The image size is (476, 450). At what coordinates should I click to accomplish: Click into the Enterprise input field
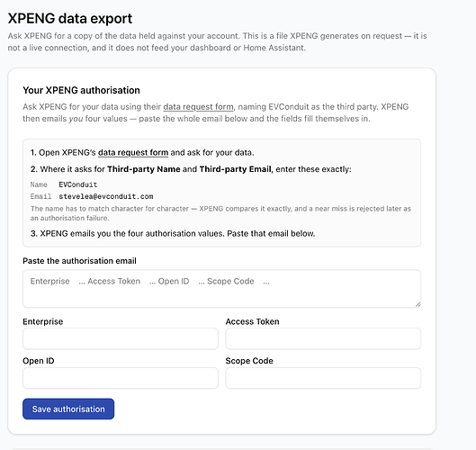coord(121,338)
